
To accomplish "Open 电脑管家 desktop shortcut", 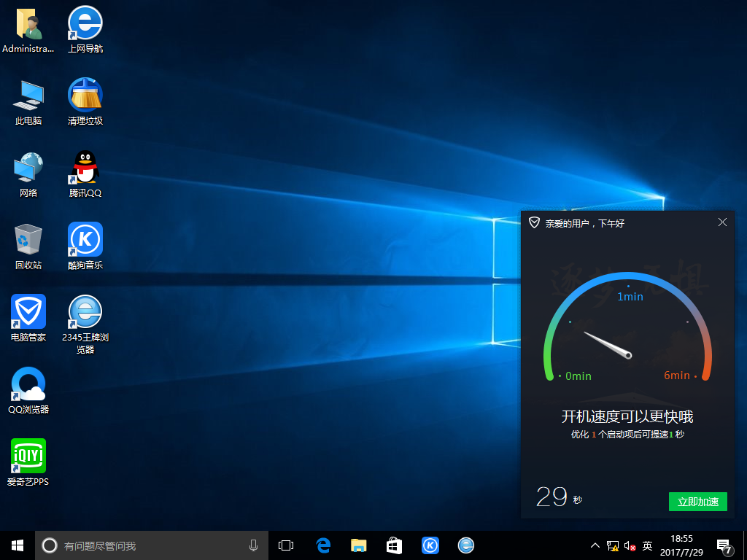I will pyautogui.click(x=28, y=319).
